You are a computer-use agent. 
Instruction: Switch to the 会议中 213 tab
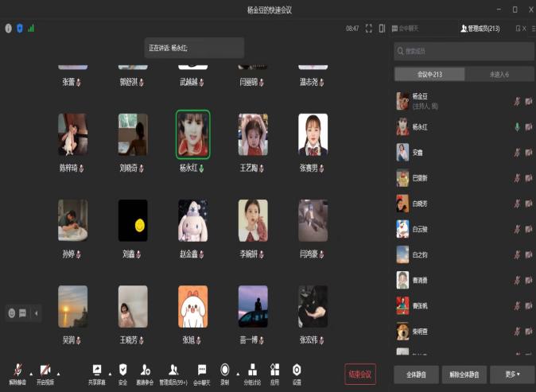pos(429,74)
